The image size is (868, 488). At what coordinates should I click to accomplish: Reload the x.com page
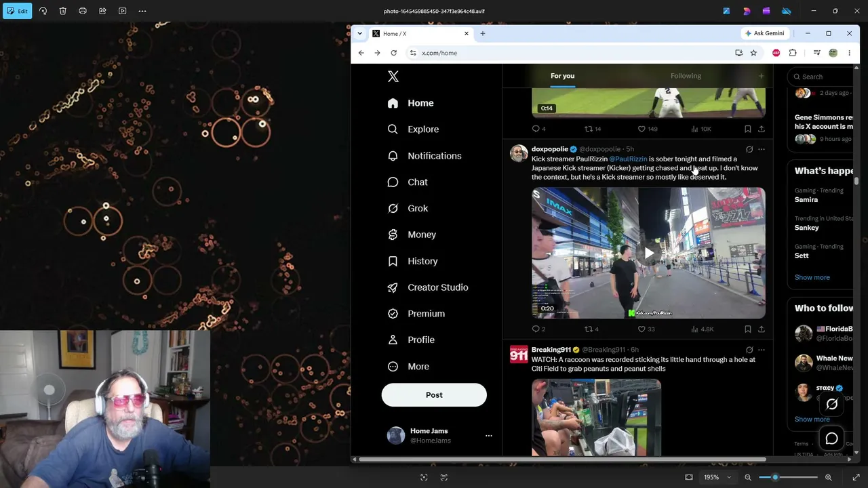393,53
